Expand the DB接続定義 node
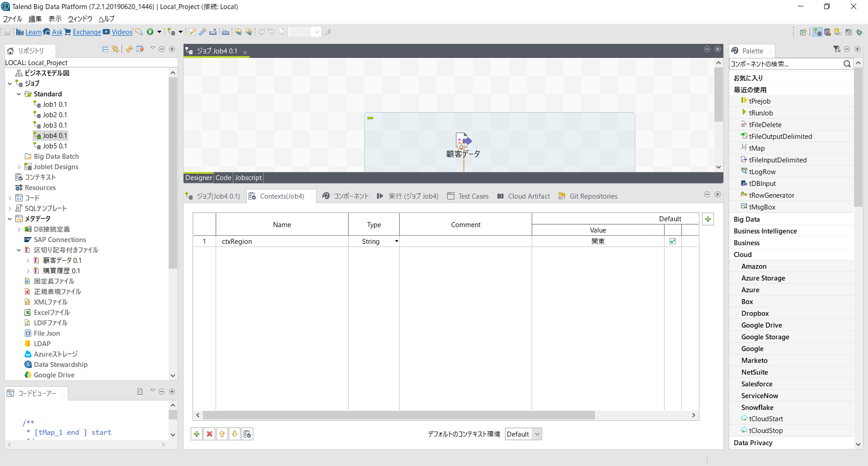This screenshot has width=868, height=466. (19, 229)
